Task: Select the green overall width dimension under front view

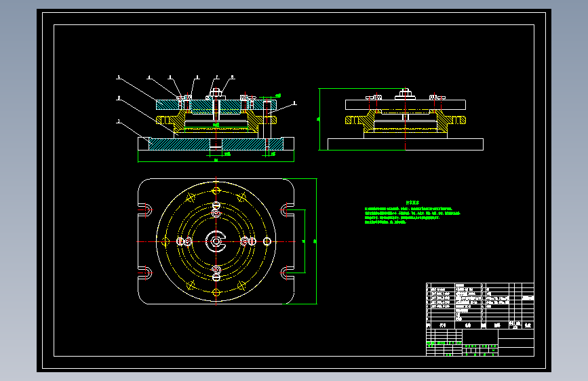Action: click(216, 161)
